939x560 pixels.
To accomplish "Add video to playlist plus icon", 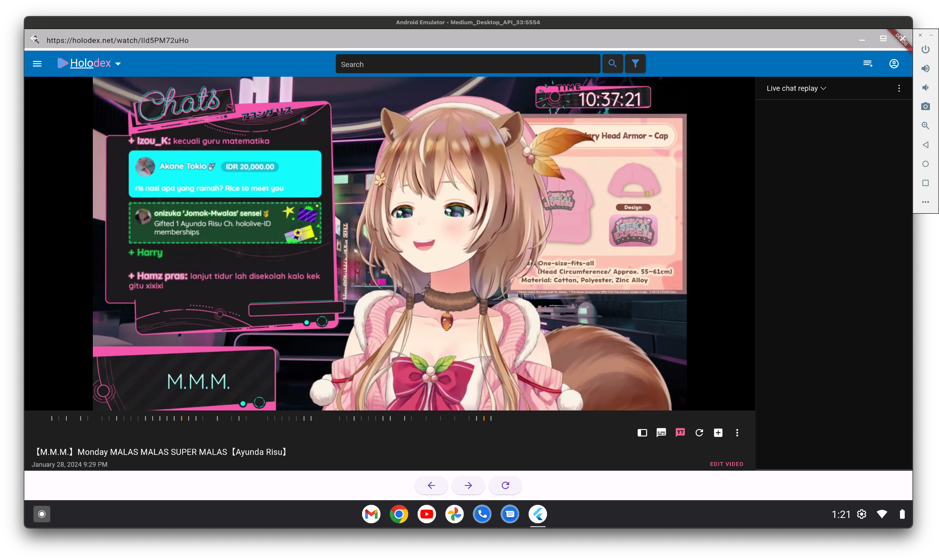I will click(718, 433).
